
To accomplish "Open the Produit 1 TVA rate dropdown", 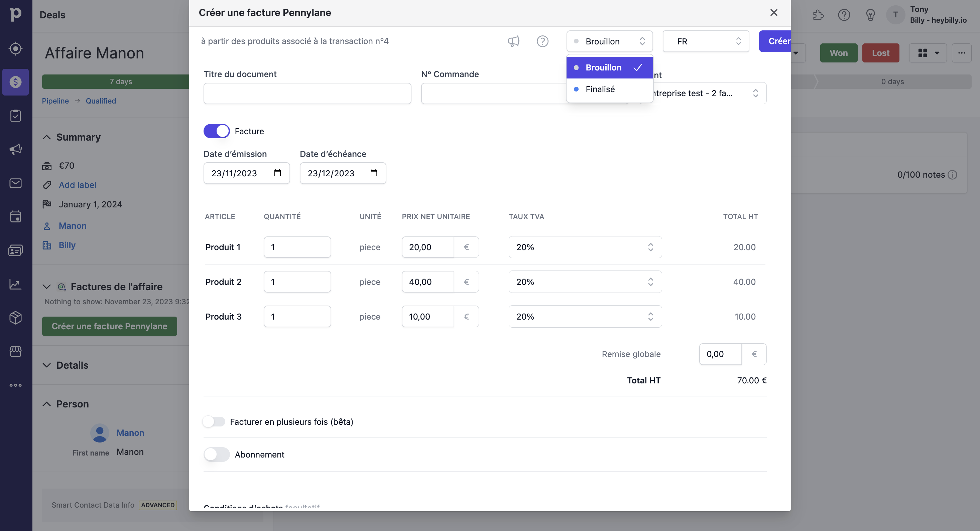I will 585,247.
